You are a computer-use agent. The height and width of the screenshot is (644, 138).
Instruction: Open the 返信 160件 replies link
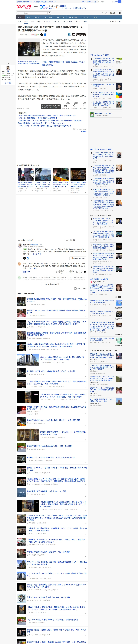click(26, 272)
